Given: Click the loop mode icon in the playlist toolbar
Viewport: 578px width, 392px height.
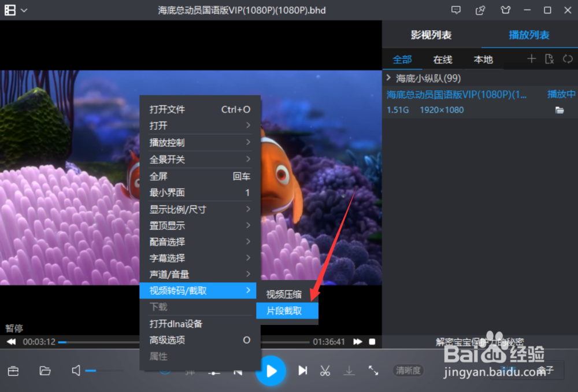Looking at the screenshot, I should click(568, 58).
